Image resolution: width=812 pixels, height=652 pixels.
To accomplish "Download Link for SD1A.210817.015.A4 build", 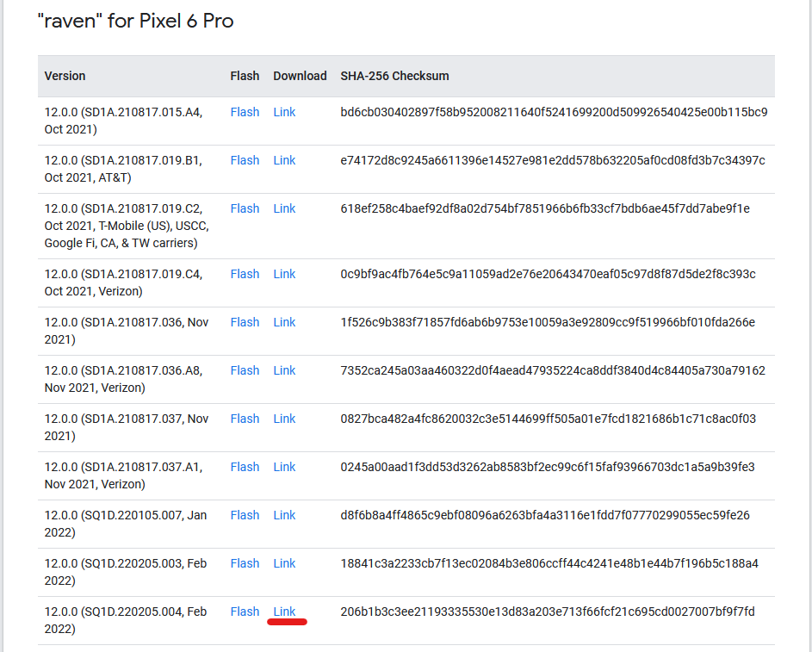I will (x=284, y=112).
